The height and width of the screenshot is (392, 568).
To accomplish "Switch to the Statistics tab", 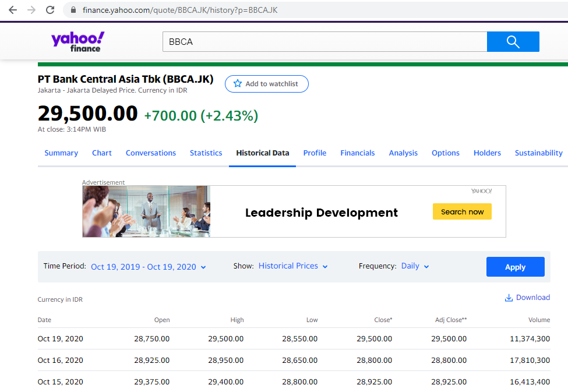I will point(206,153).
